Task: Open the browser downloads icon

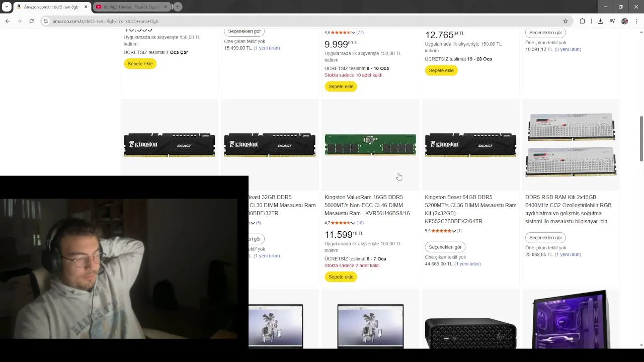Action: pos(600,21)
